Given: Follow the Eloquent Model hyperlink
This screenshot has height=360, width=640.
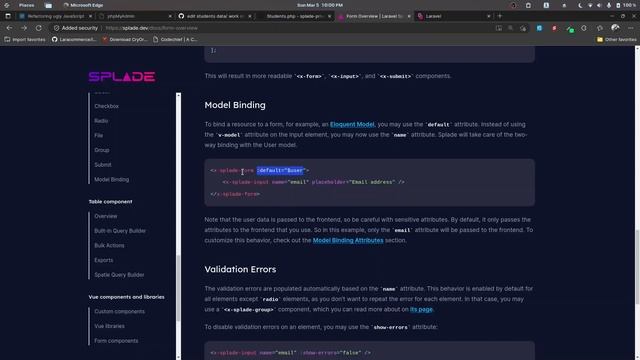Looking at the screenshot, I should [x=352, y=124].
